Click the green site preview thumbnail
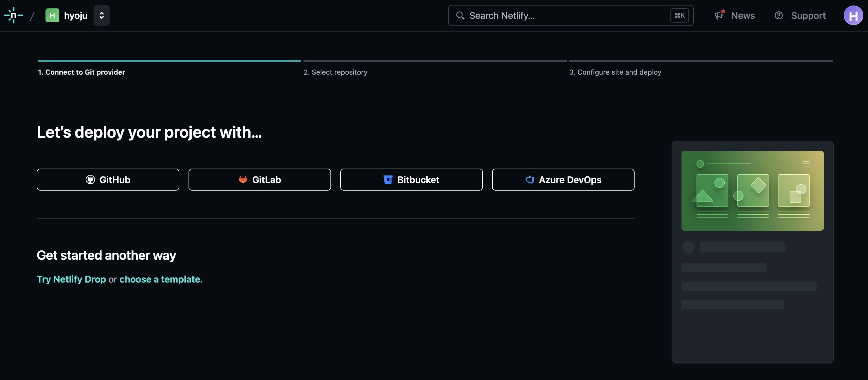The width and height of the screenshot is (868, 380). pos(752,191)
